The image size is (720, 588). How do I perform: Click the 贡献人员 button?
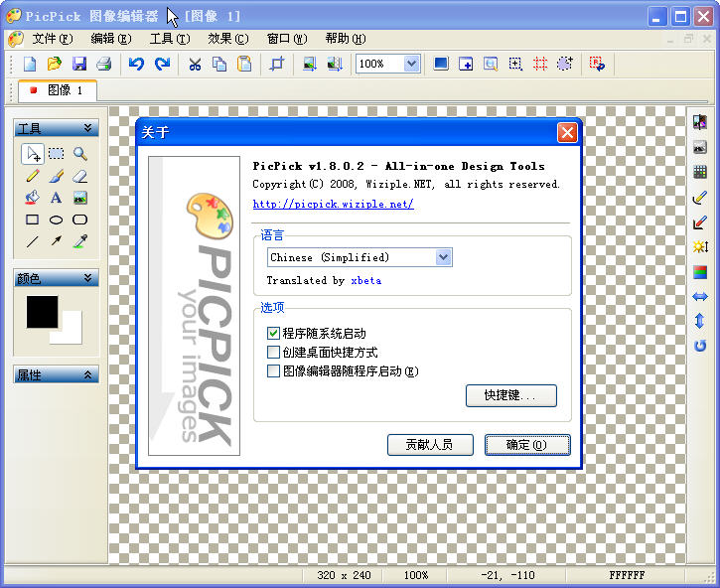click(x=430, y=445)
